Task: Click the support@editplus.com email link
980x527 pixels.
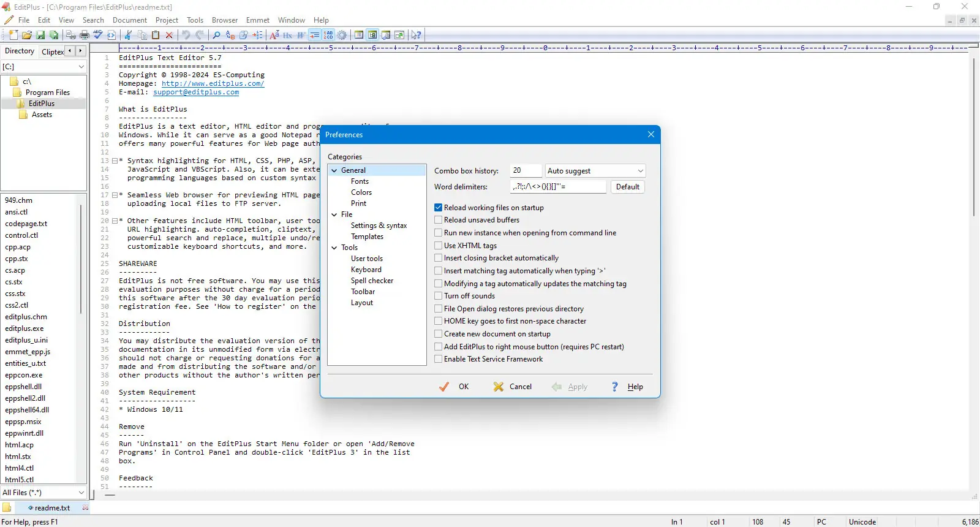Action: tap(196, 93)
